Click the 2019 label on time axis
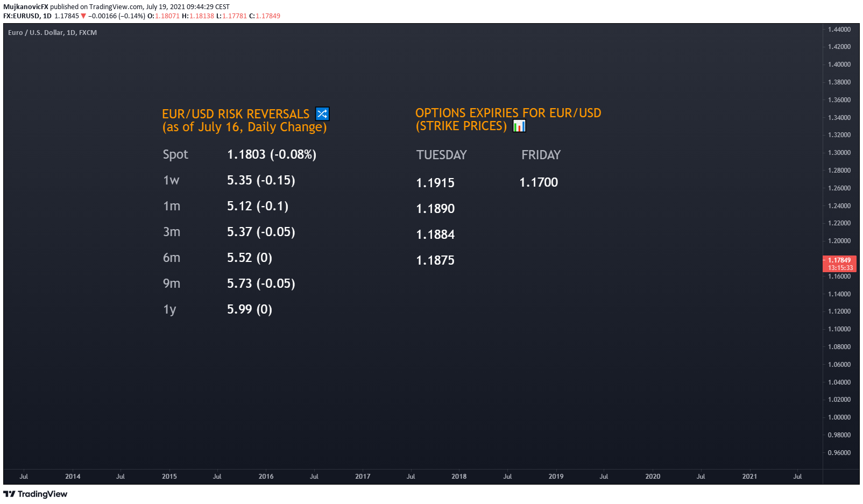Viewport: 863px width, 504px height. [556, 477]
